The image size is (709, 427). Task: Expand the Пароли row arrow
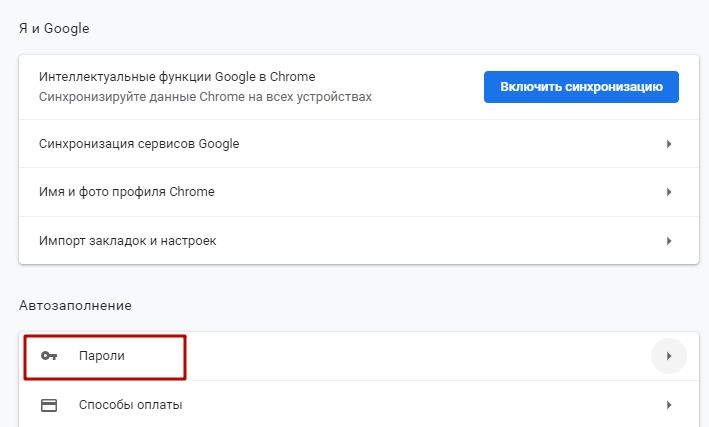click(668, 356)
